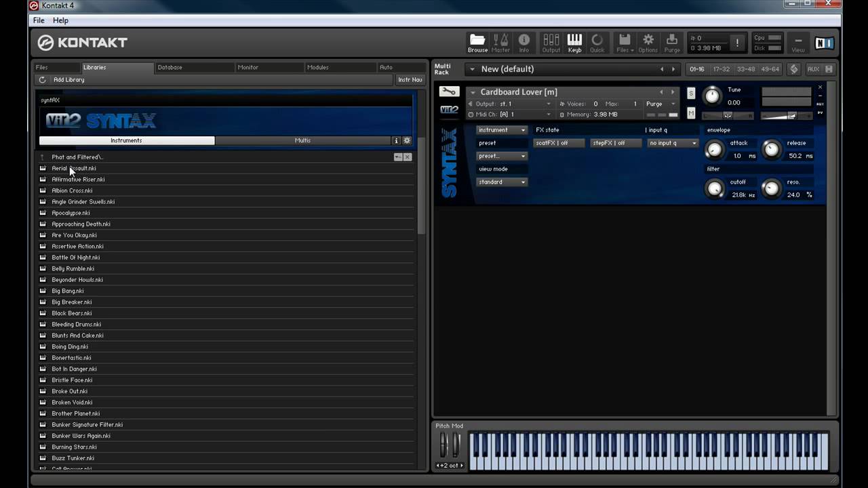The height and width of the screenshot is (488, 868).
Task: Toggle instrument aux label on right edge
Action: (x=820, y=104)
